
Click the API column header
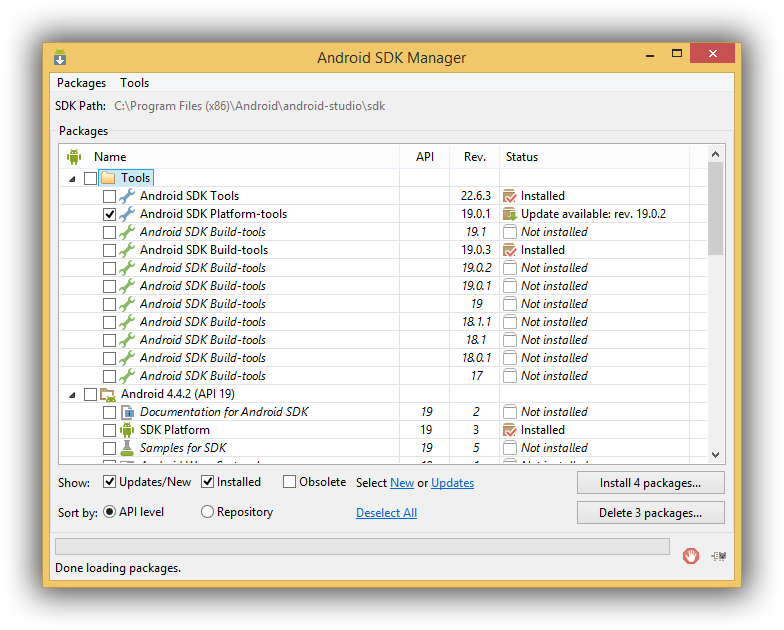pyautogui.click(x=425, y=157)
